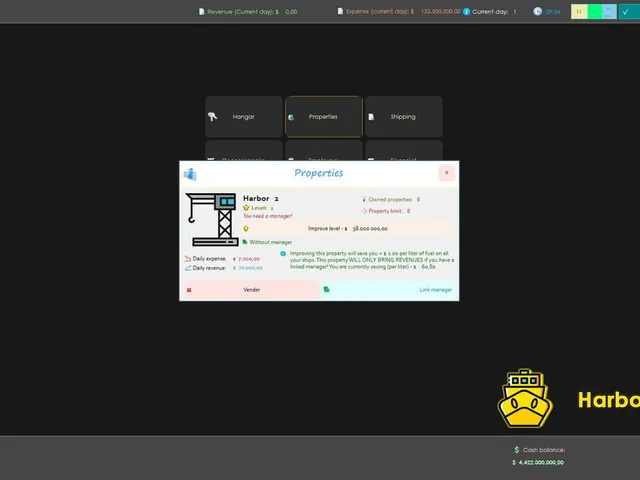This screenshot has width=640, height=480.
Task: Click the green Without manager icon
Action: [245, 242]
